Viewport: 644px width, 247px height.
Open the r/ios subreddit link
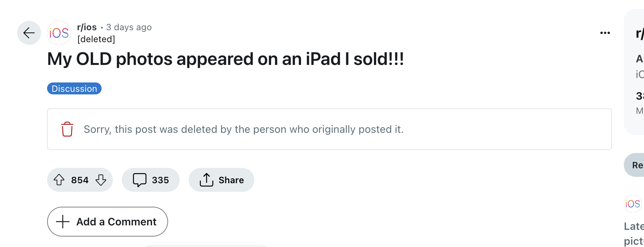87,27
